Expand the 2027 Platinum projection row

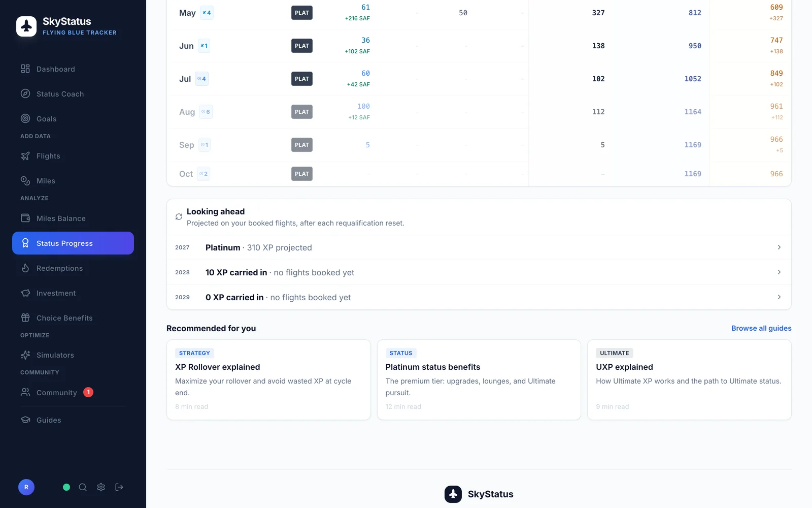479,247
